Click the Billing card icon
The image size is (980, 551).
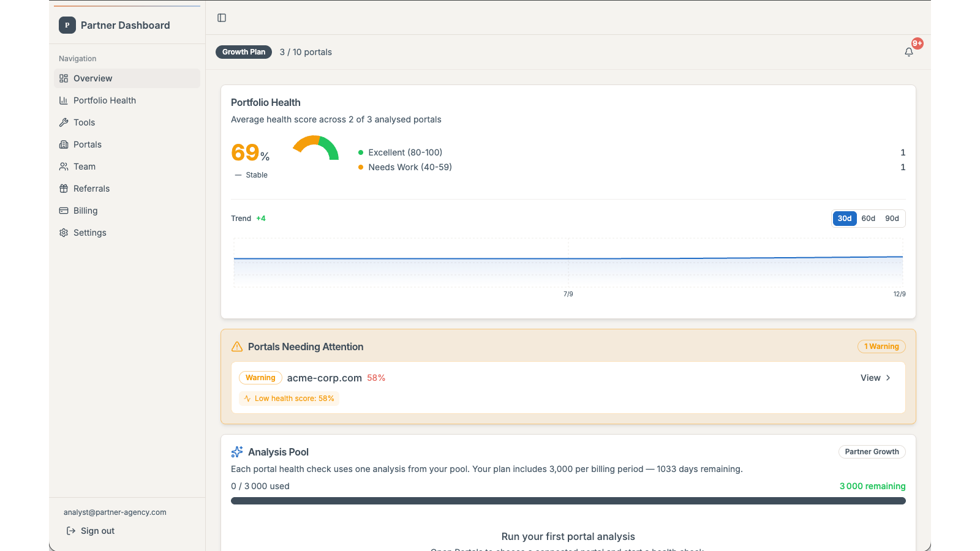click(64, 211)
